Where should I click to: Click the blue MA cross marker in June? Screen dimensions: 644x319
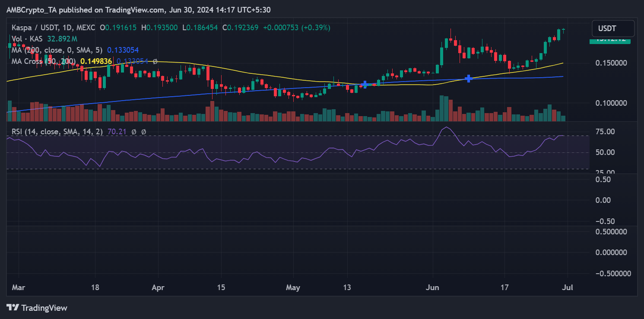pos(468,79)
